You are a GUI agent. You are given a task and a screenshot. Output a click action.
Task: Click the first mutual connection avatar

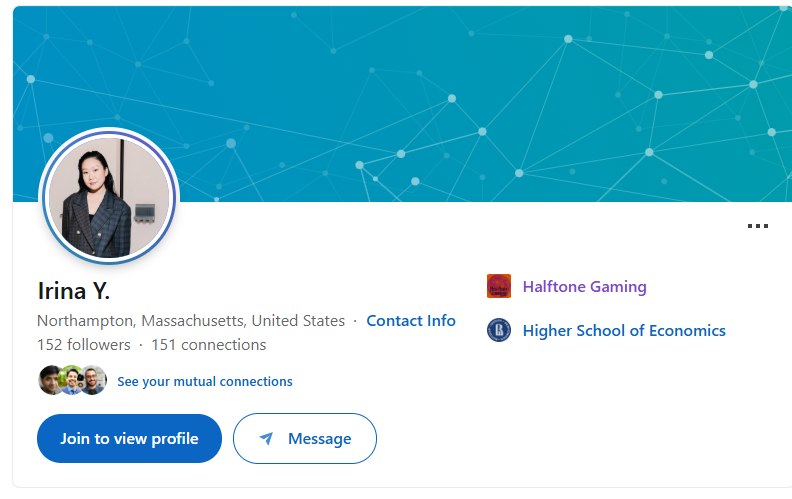[51, 381]
